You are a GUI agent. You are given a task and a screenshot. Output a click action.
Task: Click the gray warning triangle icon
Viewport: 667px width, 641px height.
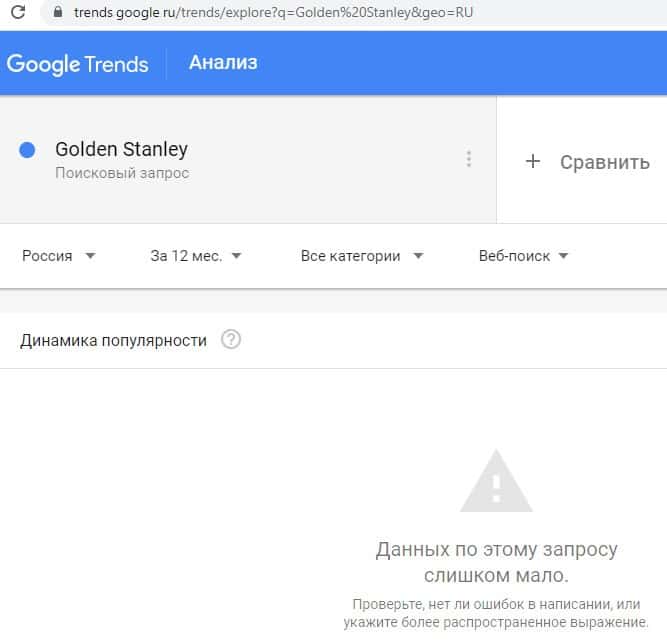496,481
